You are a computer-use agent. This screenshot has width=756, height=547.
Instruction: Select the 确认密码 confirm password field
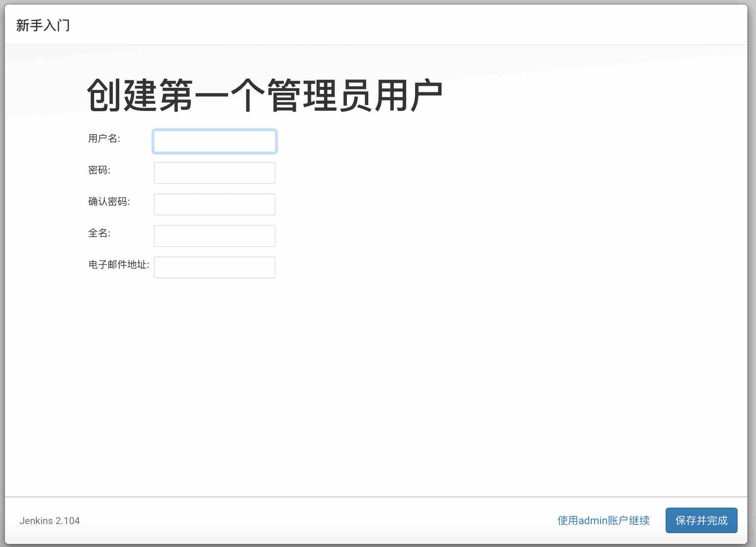[x=214, y=204]
